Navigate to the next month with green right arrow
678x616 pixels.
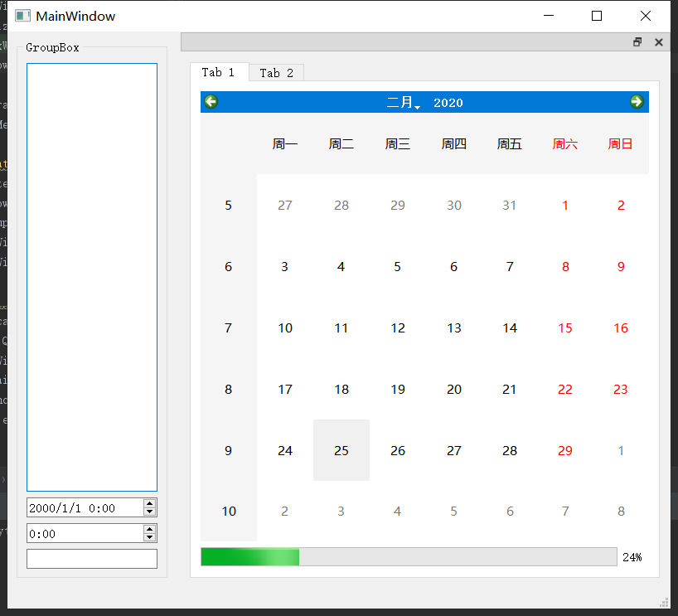[x=637, y=101]
